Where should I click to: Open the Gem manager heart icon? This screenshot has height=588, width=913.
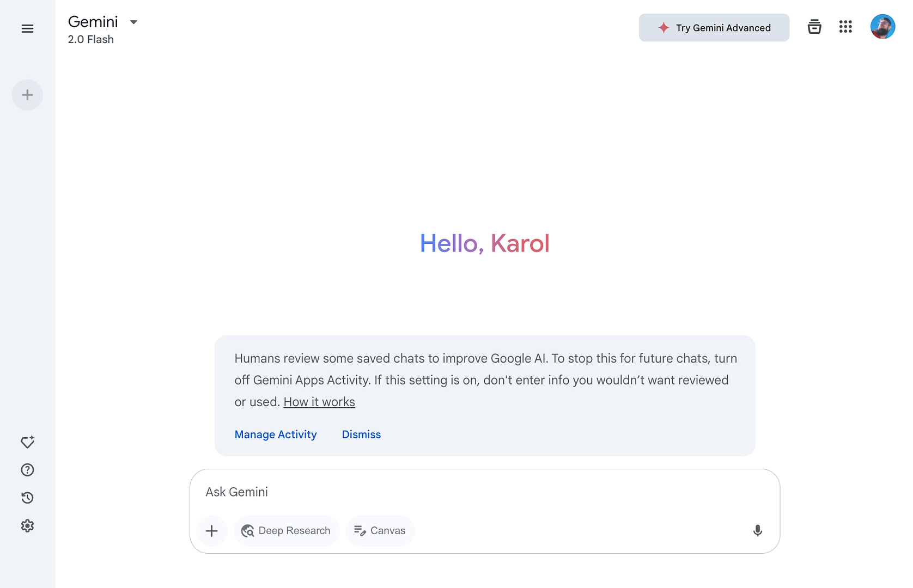coord(27,442)
